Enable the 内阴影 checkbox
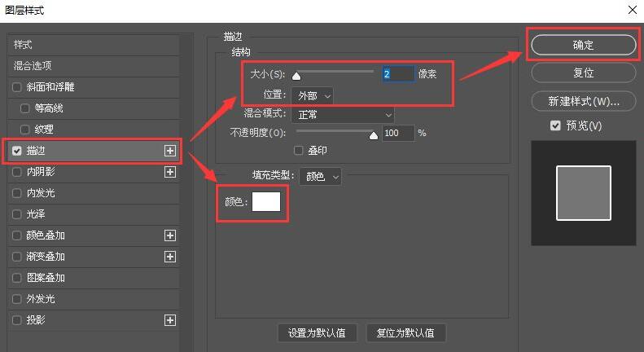644x352 pixels. tap(17, 172)
